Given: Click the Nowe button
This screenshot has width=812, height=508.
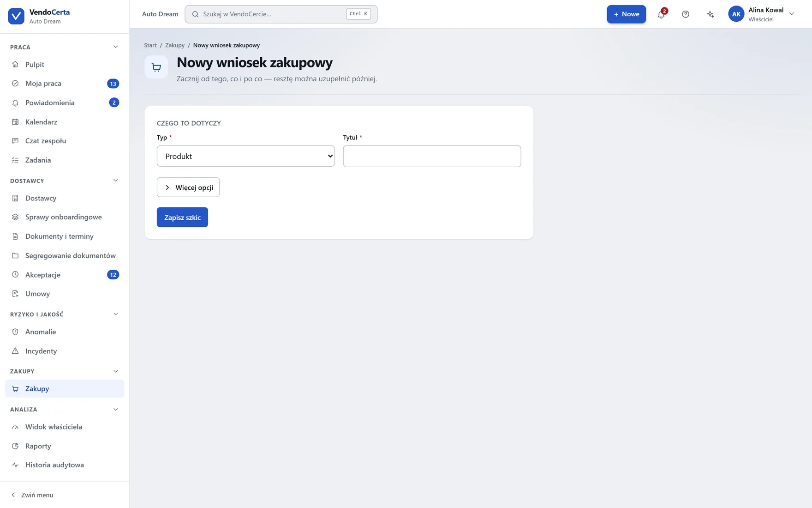Looking at the screenshot, I should coord(627,14).
